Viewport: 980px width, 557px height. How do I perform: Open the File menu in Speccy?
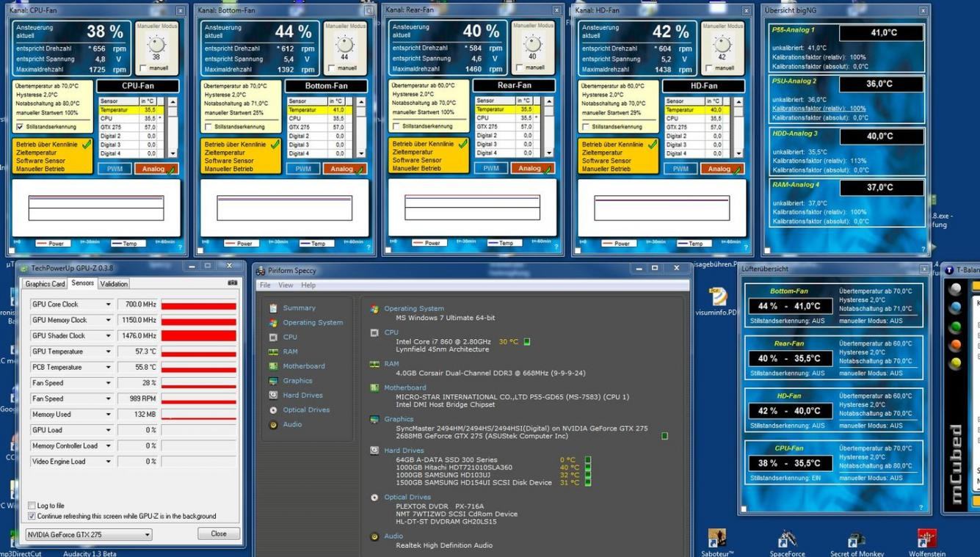[265, 285]
